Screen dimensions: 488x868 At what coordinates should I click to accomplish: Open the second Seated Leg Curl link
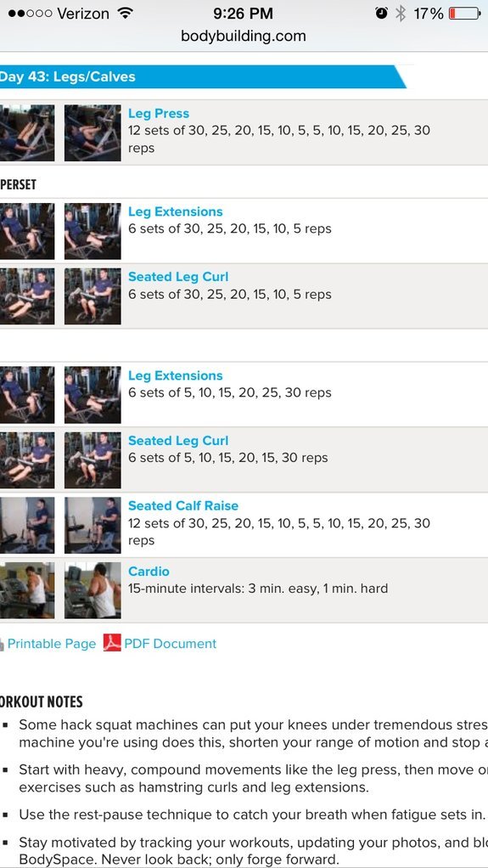coord(178,441)
